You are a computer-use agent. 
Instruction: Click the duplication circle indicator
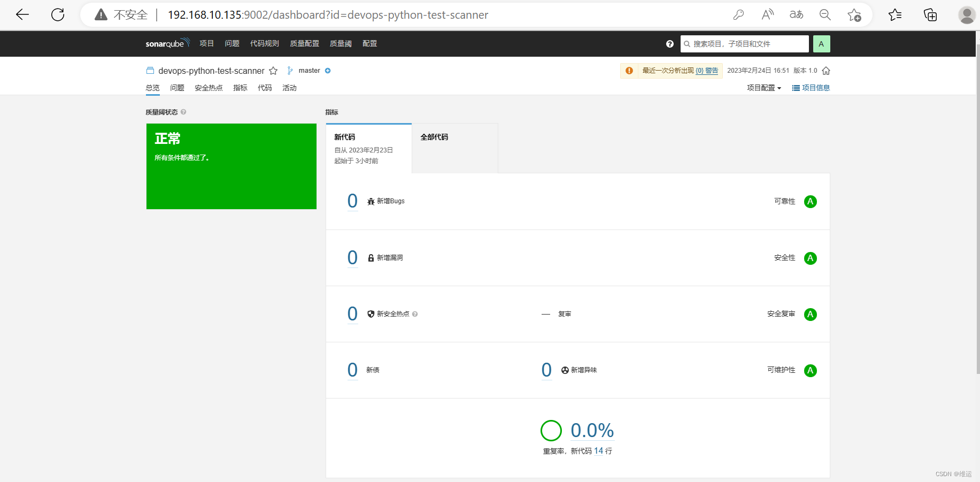pos(551,431)
